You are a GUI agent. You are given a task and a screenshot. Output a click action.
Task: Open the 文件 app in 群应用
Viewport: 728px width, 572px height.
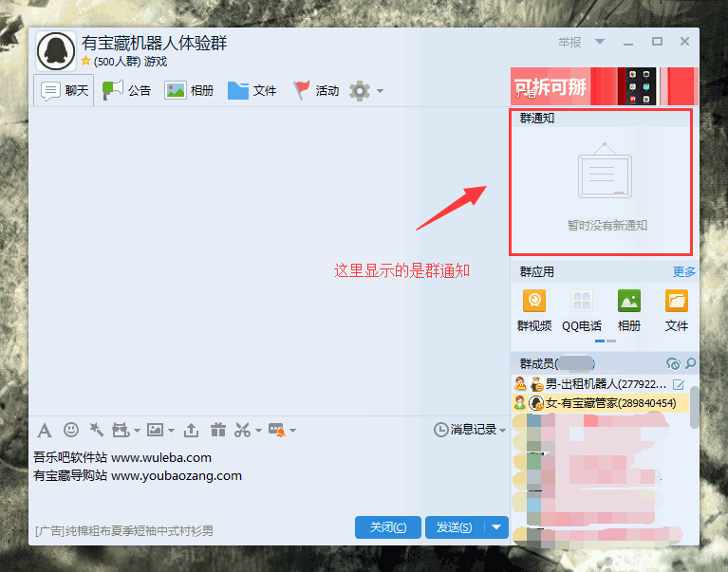pos(677,310)
